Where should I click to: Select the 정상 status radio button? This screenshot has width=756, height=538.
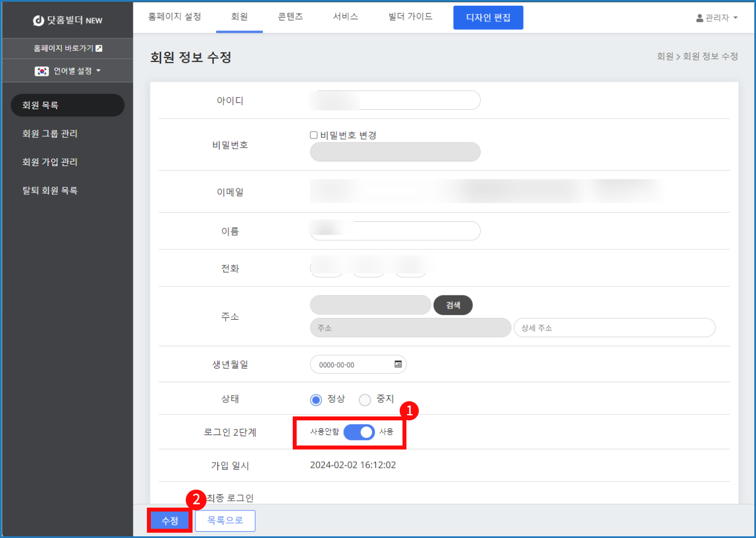[316, 400]
